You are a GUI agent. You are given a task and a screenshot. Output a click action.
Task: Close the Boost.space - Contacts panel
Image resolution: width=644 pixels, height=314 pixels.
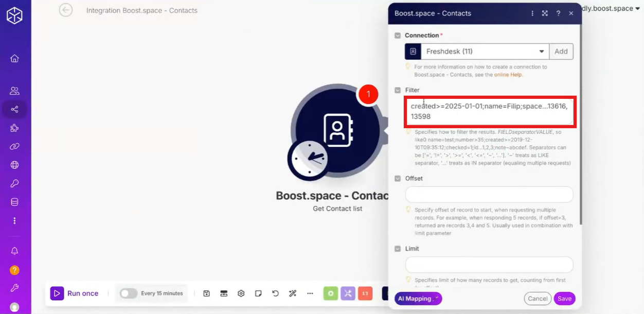coord(571,13)
